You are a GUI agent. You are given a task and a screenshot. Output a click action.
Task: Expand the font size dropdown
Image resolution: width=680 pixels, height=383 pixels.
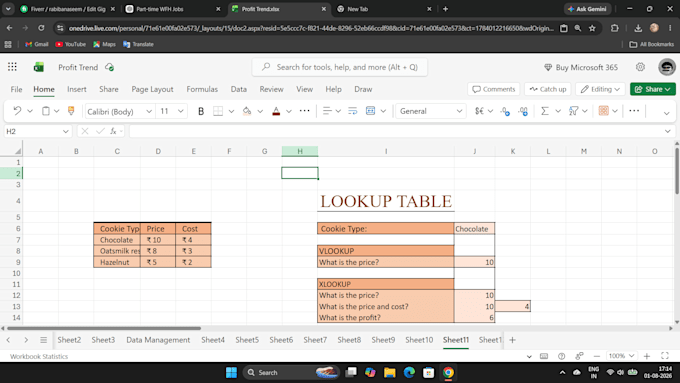[x=181, y=111]
